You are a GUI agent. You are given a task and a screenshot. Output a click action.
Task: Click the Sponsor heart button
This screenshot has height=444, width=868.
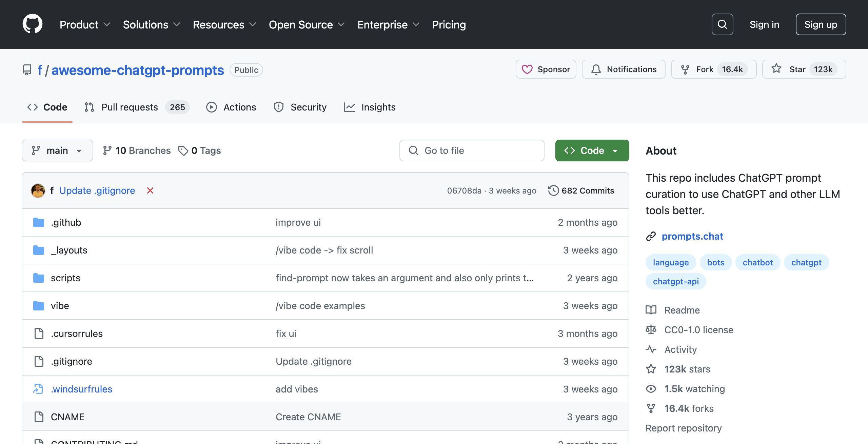pyautogui.click(x=546, y=69)
